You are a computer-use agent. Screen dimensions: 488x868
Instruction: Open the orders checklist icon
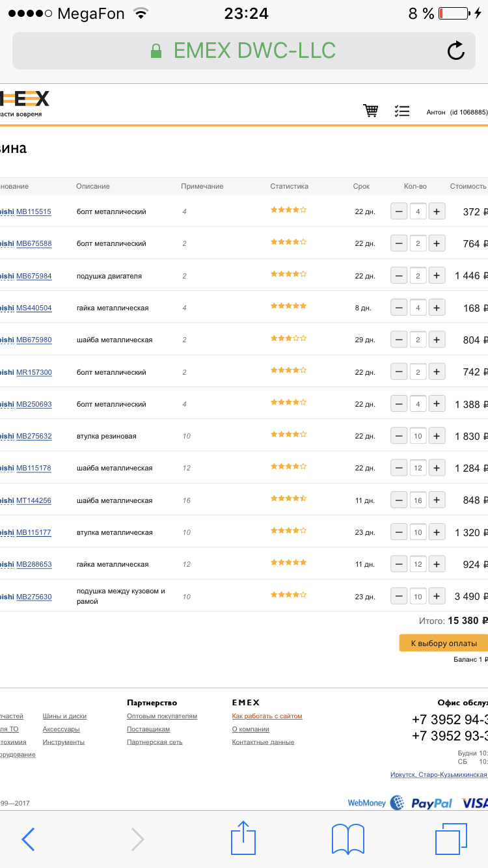click(402, 111)
